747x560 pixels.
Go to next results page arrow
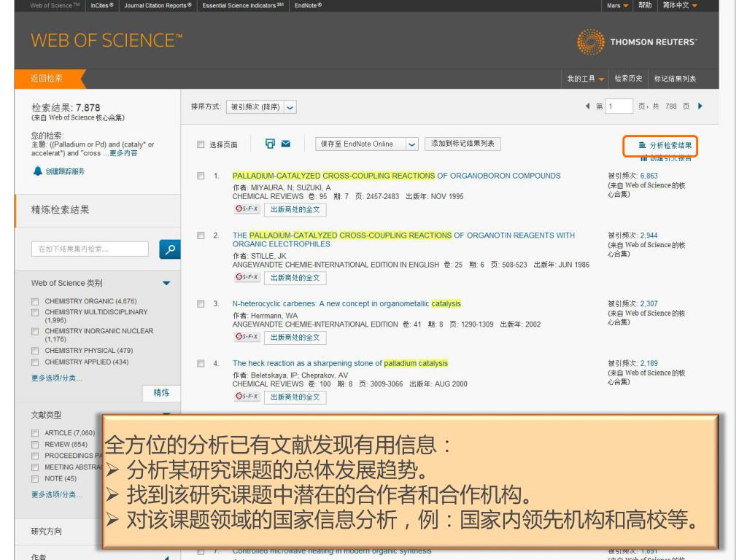[x=700, y=106]
